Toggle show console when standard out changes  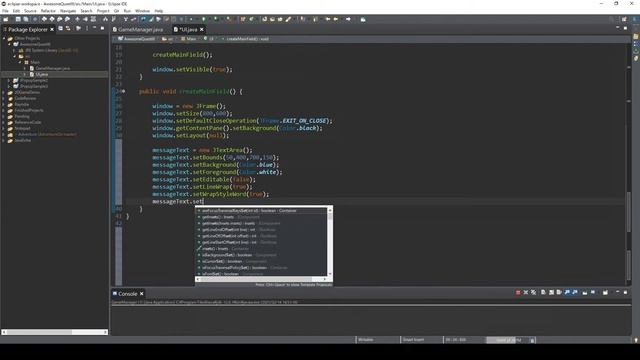click(x=567, y=293)
